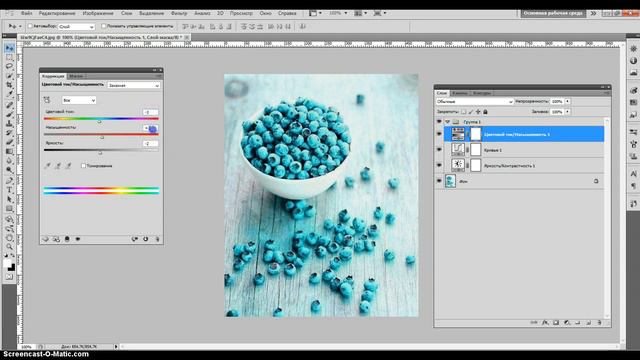Open the Файл menu

click(x=27, y=13)
